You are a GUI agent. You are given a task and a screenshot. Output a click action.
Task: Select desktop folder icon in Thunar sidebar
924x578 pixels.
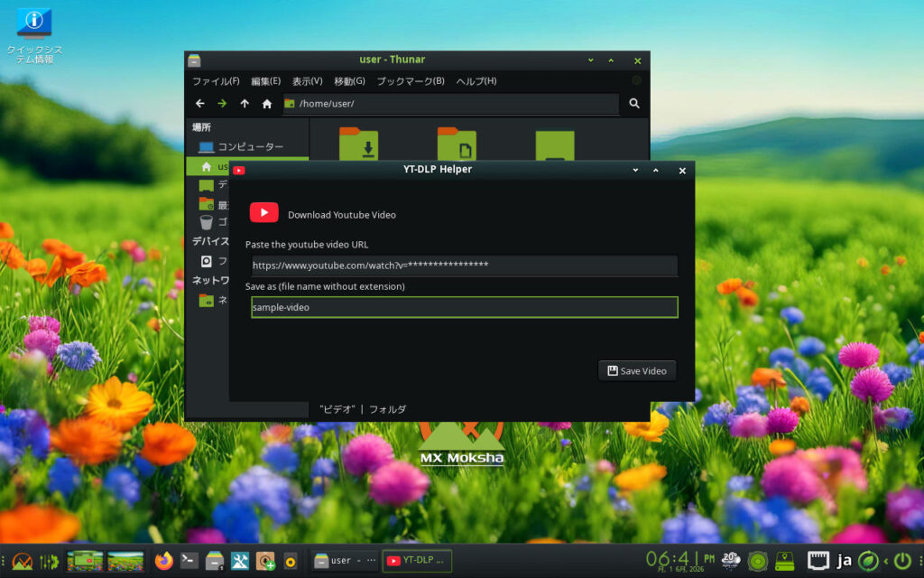[207, 185]
